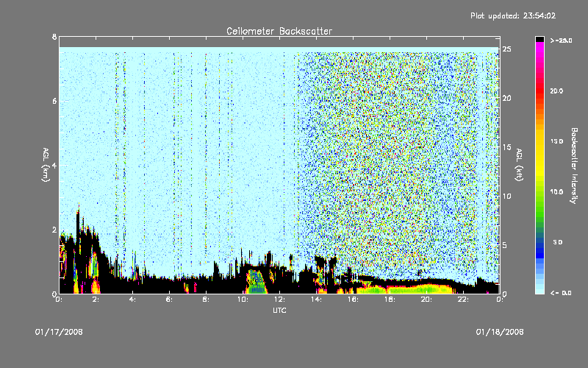
Task: Click the 'UTC' x-axis label
Action: pos(279,310)
